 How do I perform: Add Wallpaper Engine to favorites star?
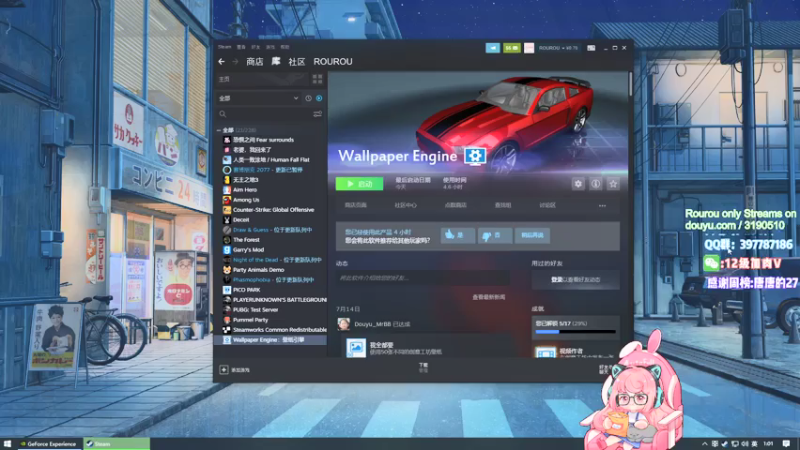click(x=613, y=184)
